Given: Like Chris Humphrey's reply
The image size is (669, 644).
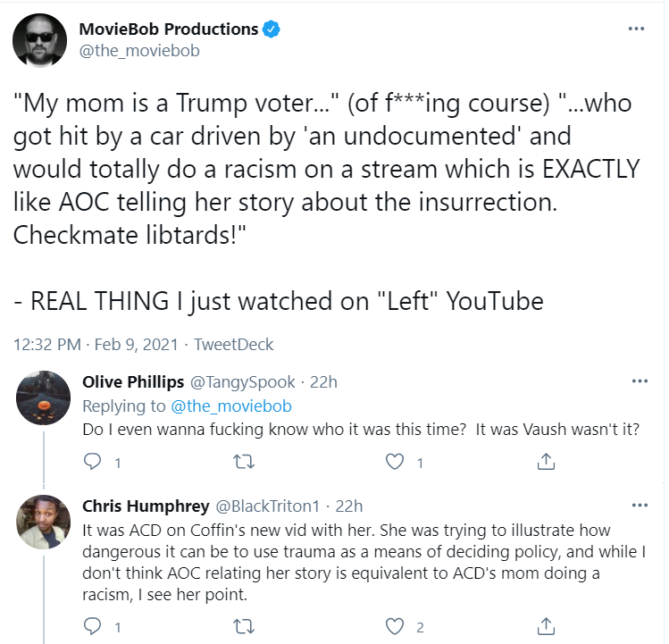Looking at the screenshot, I should [x=395, y=626].
